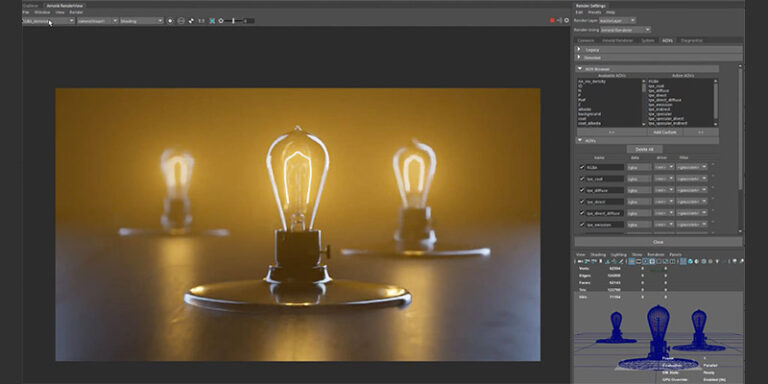Screen dimensions: 768x384
Task: Open filter dropdown for lpe_coat row
Action: tap(692, 179)
